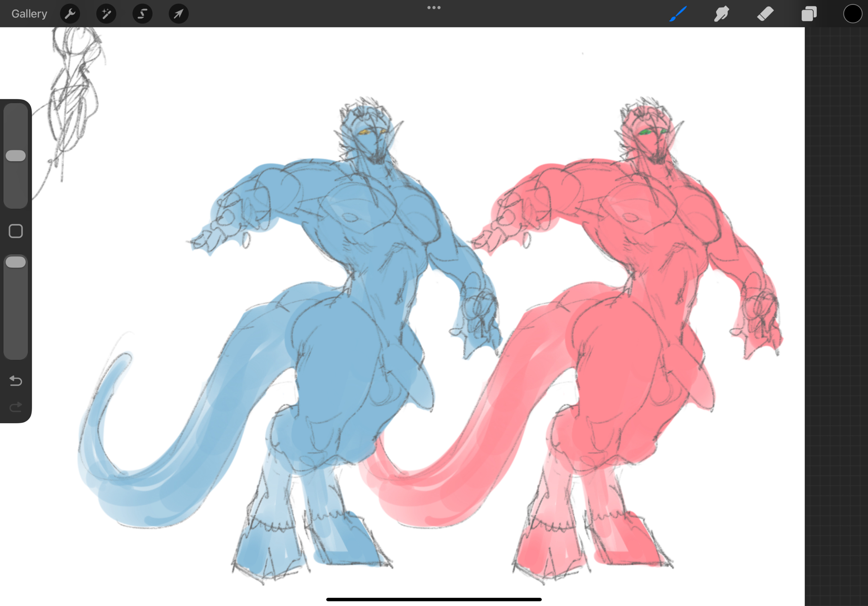The image size is (868, 606).
Task: Select the Eraser tool
Action: tap(765, 14)
